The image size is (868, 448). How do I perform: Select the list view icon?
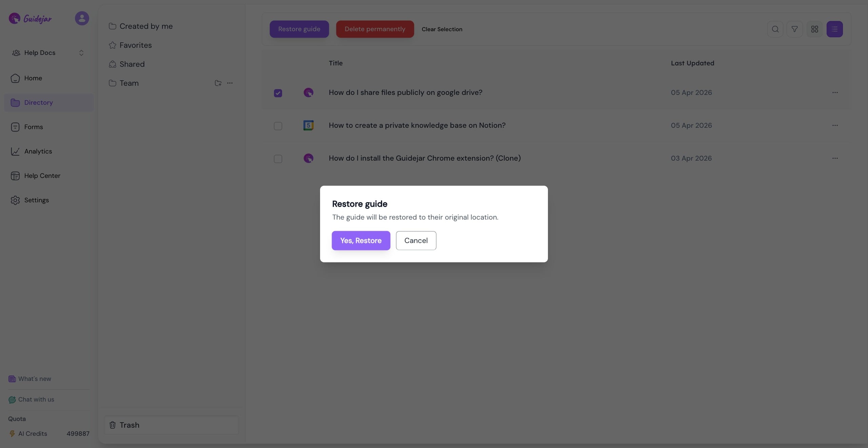834,29
